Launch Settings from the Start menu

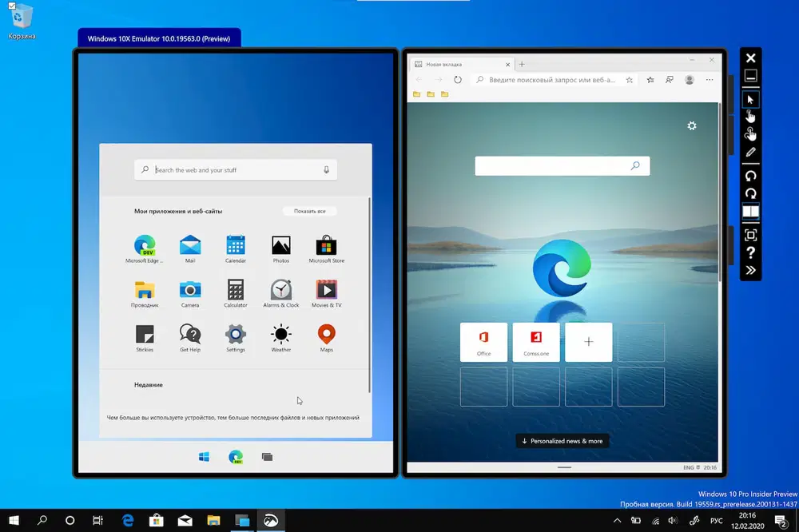pyautogui.click(x=235, y=334)
